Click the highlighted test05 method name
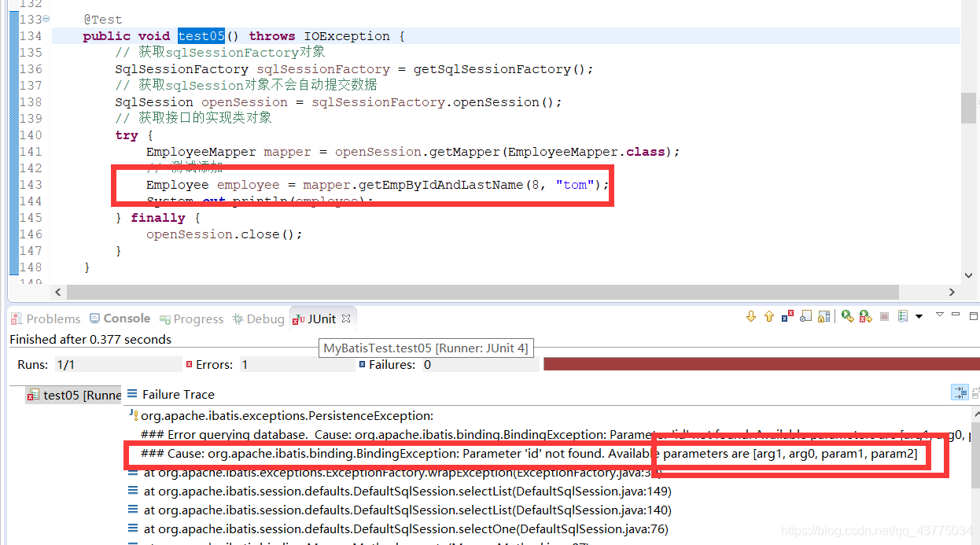980x545 pixels. click(x=201, y=36)
